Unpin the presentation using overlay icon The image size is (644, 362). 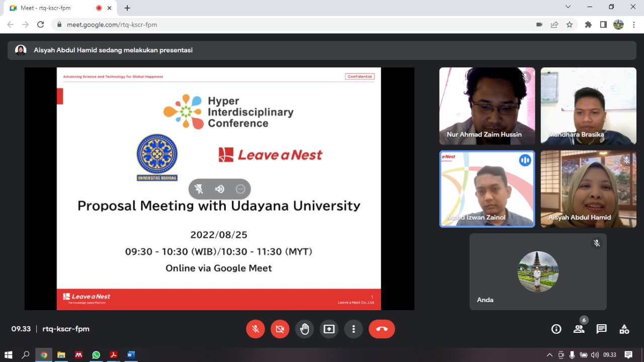point(199,189)
